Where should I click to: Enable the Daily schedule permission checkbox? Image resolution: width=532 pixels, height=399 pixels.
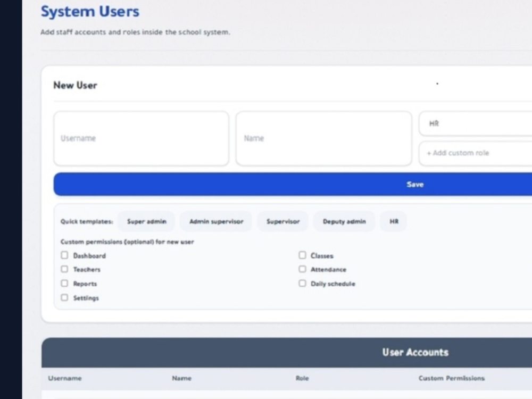click(302, 284)
